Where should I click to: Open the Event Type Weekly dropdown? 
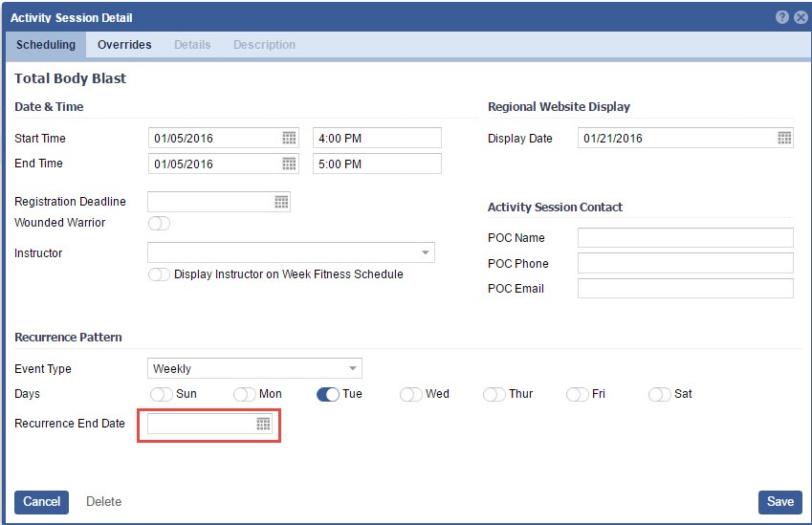pyautogui.click(x=352, y=368)
